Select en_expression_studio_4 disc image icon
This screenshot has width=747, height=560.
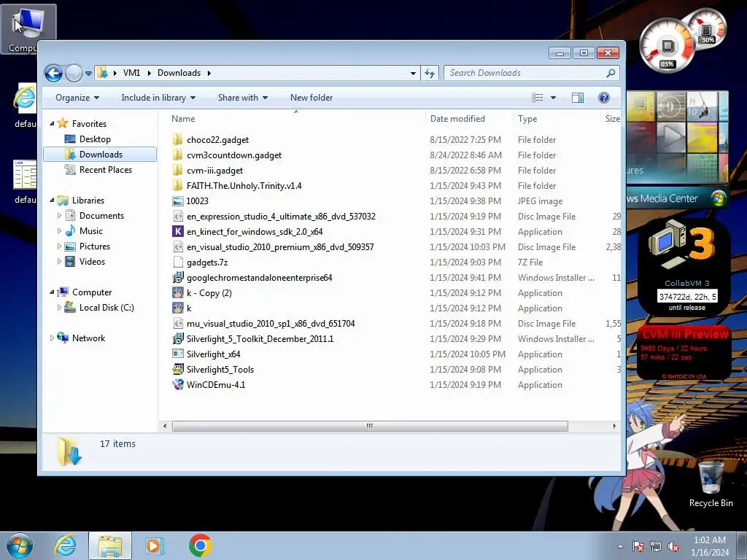[178, 216]
